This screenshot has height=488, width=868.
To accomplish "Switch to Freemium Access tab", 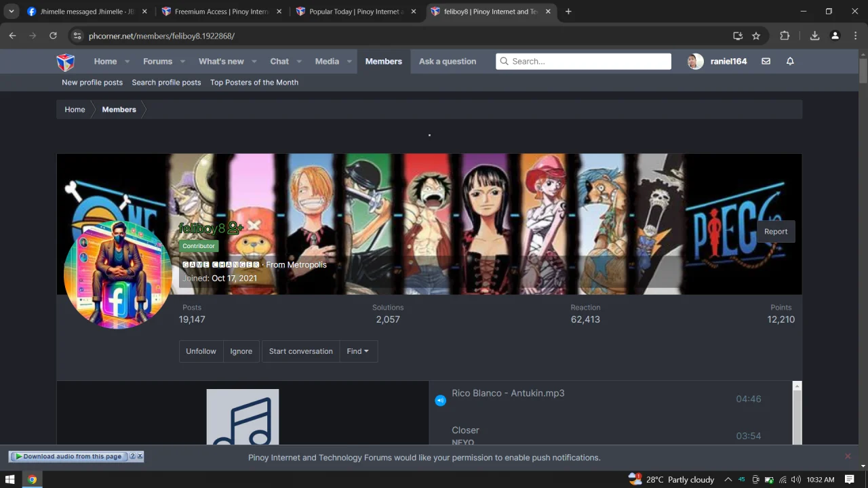I will point(221,12).
